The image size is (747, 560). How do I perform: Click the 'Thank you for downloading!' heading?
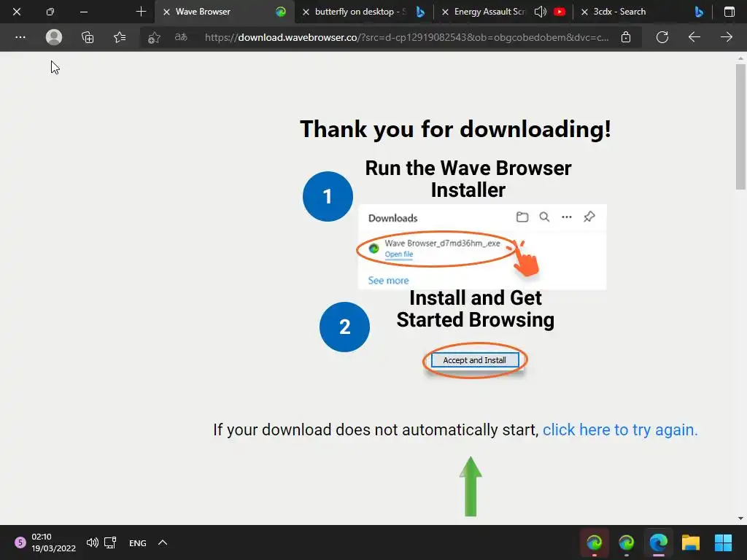455,129
